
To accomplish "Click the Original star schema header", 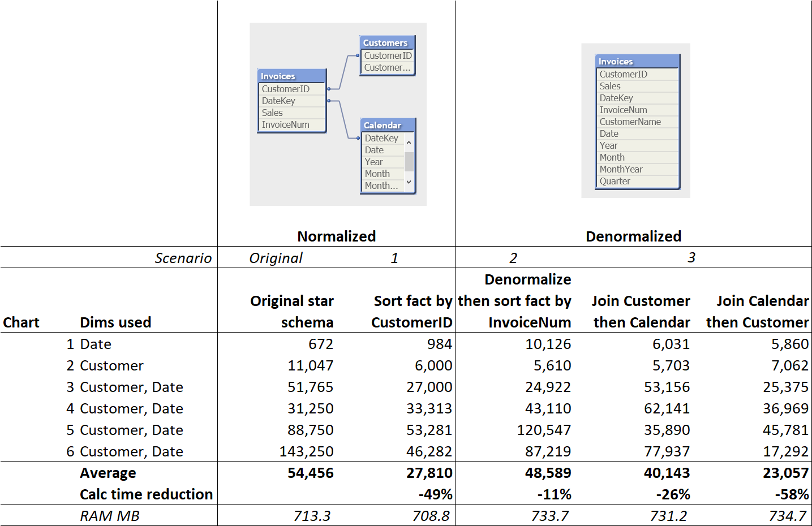I will point(292,312).
